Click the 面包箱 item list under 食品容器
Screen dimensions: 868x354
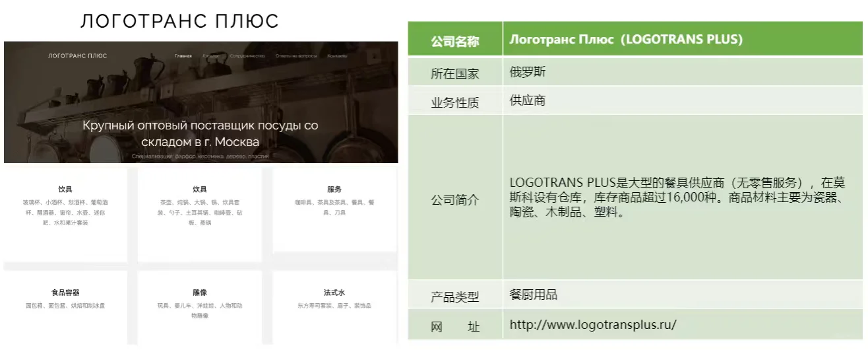pyautogui.click(x=65, y=306)
